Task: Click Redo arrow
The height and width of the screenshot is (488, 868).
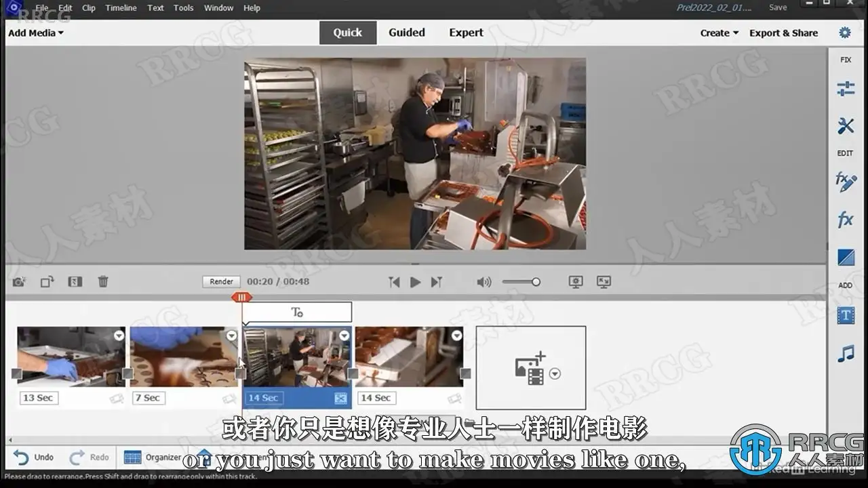Action: (77, 457)
